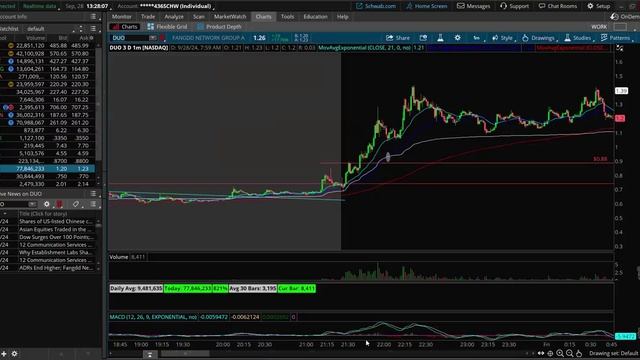Image resolution: width=640 pixels, height=360 pixels.
Task: Switch to the Monitor tab
Action: tap(122, 17)
